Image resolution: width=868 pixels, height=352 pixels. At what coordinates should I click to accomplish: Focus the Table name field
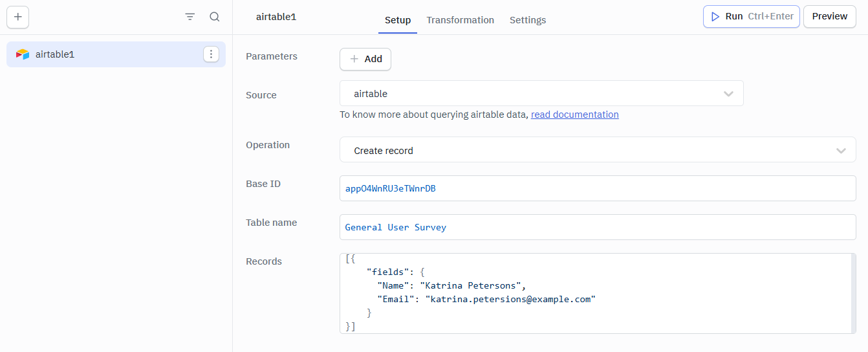click(x=597, y=227)
